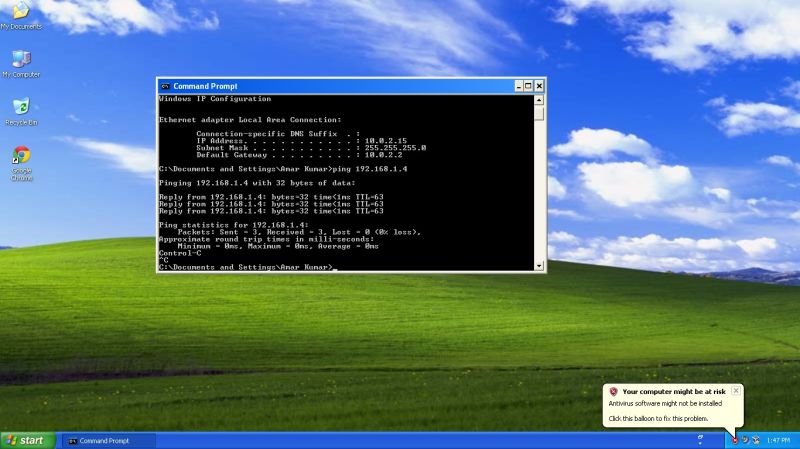Click the 'Command Prompt' window title text
The width and height of the screenshot is (800, 449).
[205, 86]
